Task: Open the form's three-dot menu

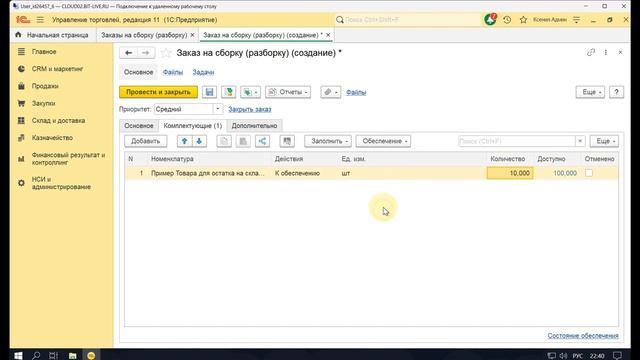Action: point(606,52)
